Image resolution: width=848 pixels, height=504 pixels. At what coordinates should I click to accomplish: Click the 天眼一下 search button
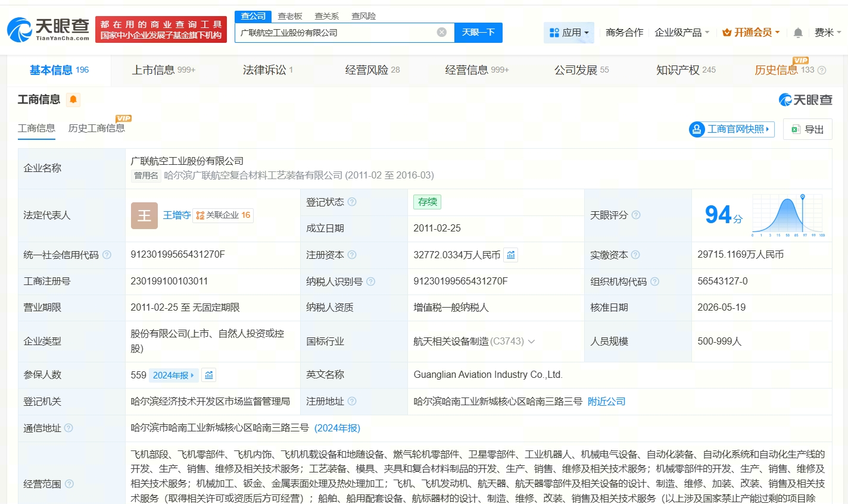pyautogui.click(x=478, y=33)
